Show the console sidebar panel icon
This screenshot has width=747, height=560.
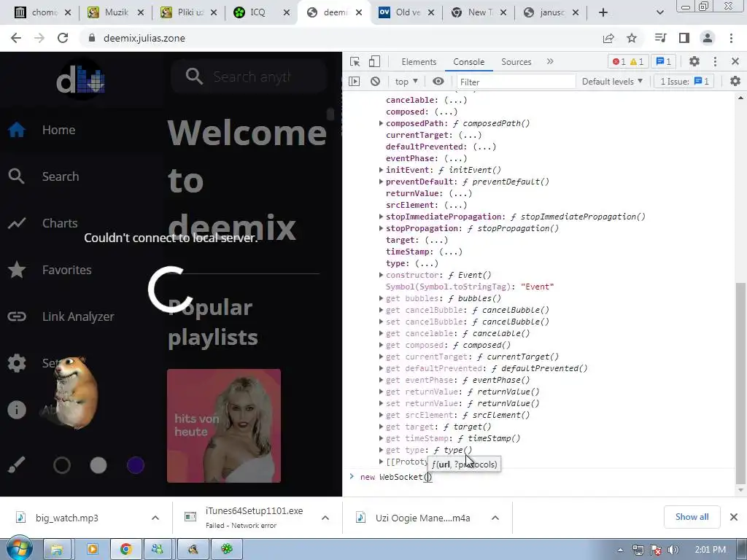[x=355, y=82]
